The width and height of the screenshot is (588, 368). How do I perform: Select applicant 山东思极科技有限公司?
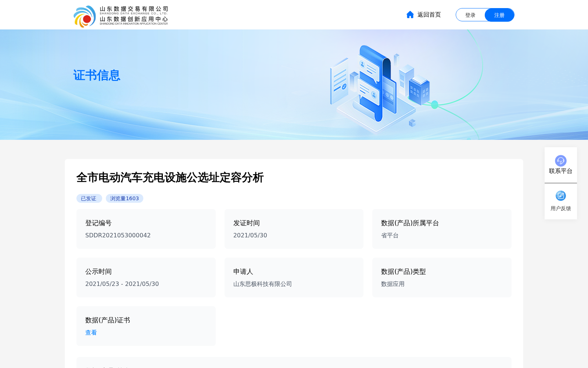(263, 284)
